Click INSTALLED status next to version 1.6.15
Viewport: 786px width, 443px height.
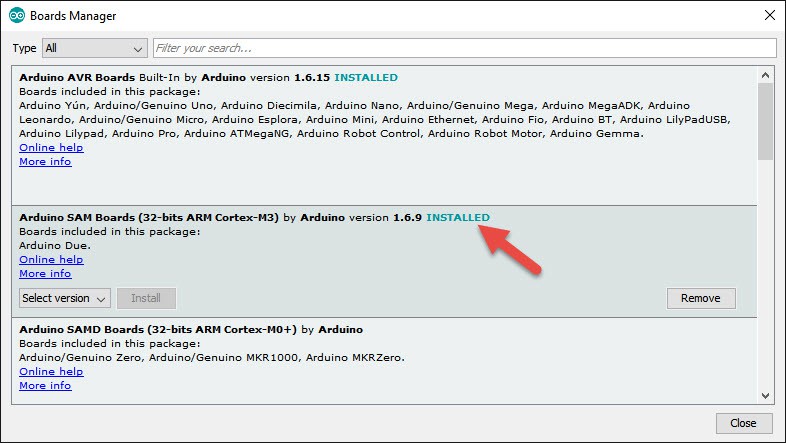(366, 78)
